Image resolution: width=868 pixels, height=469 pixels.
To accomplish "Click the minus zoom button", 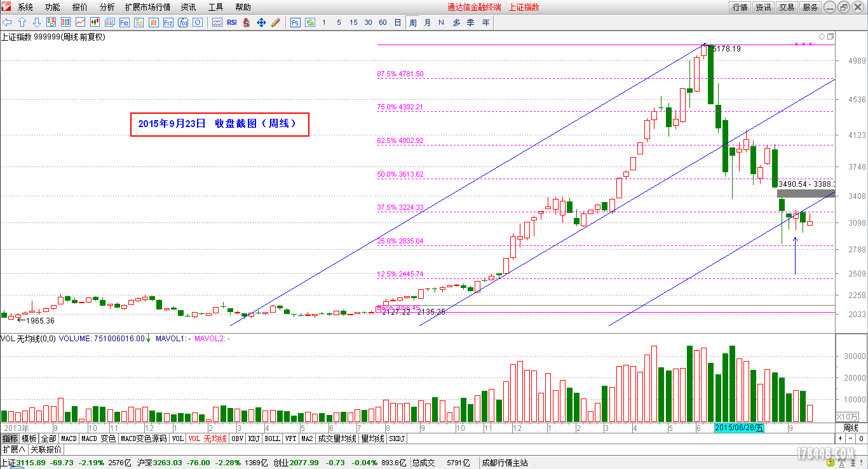I will click(850, 438).
